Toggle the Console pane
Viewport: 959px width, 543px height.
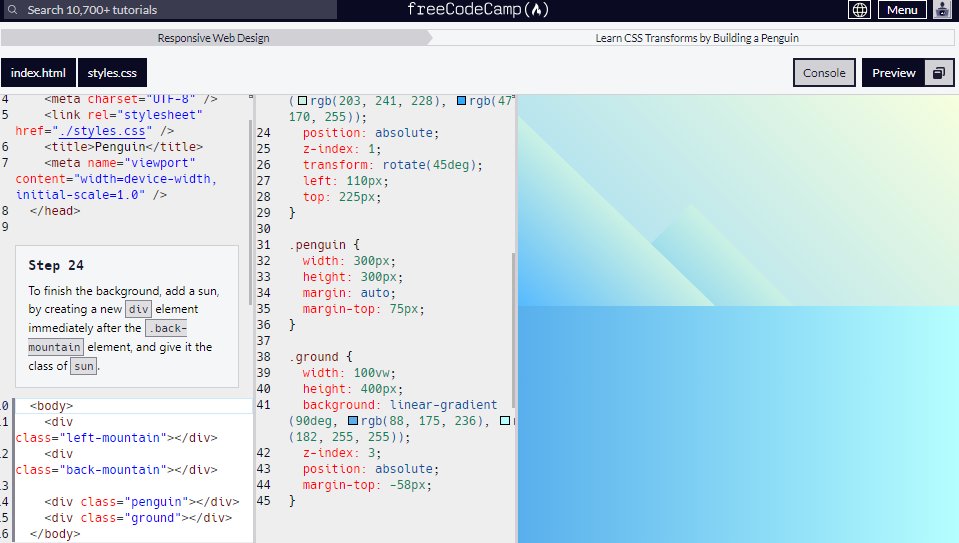(x=824, y=73)
